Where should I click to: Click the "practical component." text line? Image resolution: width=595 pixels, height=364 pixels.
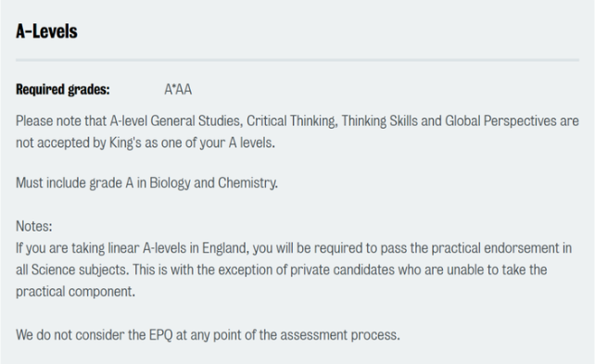(75, 292)
